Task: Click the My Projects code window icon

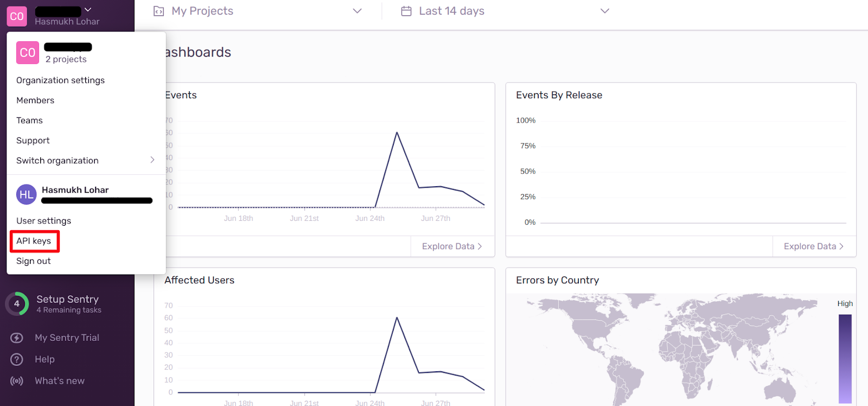Action: 158,11
